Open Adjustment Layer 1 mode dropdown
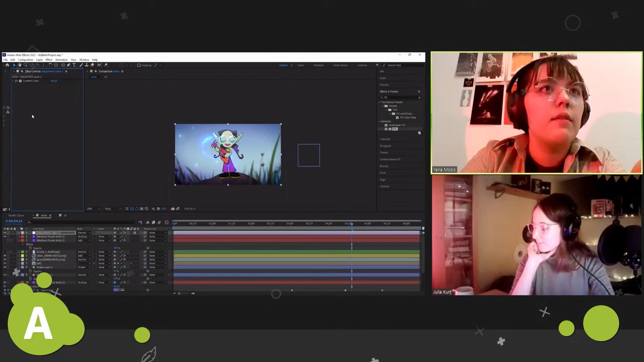 click(85, 233)
